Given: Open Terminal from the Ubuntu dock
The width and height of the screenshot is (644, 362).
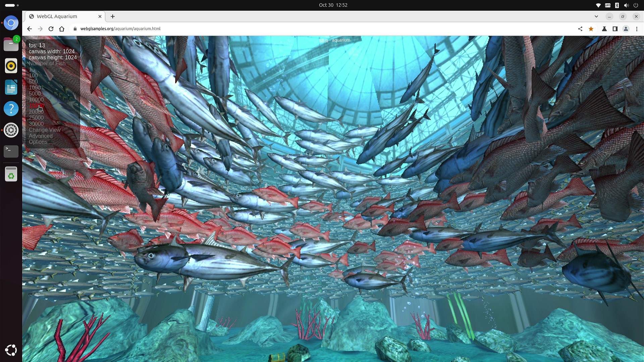Looking at the screenshot, I should [x=11, y=151].
